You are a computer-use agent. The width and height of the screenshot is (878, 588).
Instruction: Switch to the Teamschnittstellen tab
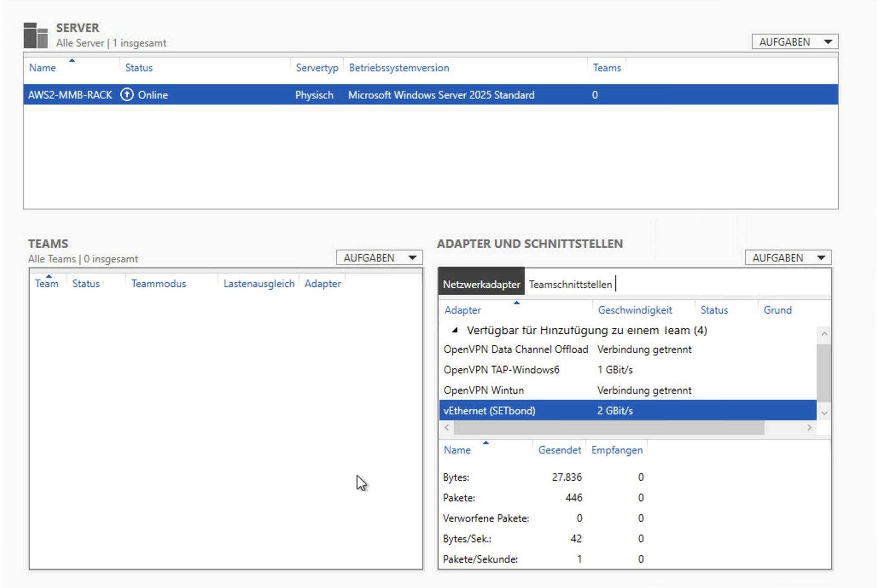[570, 284]
